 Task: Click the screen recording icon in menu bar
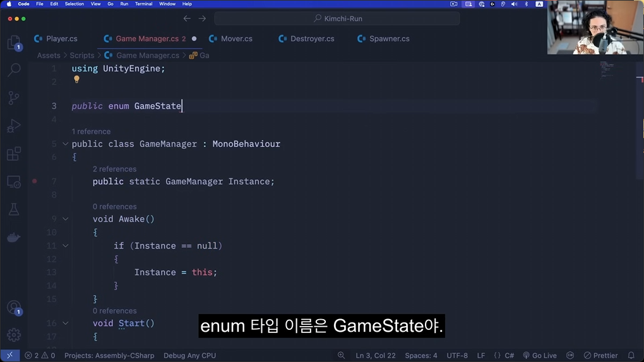pyautogui.click(x=454, y=4)
